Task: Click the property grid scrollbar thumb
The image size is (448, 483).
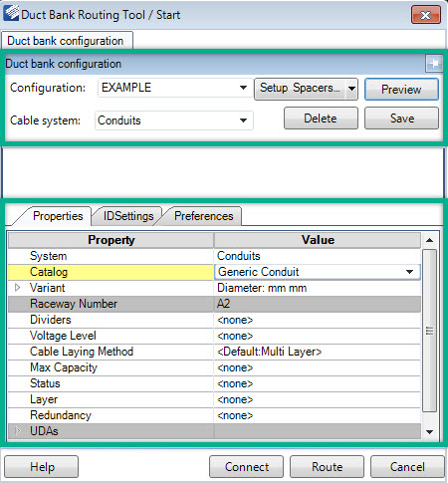Action: pyautogui.click(x=429, y=331)
